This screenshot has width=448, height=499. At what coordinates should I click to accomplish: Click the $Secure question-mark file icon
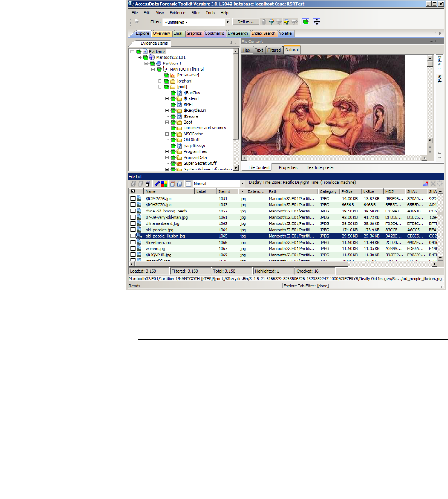pyautogui.click(x=180, y=116)
